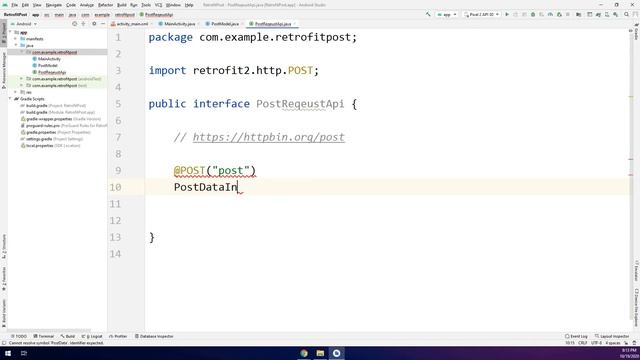Screen dimensions: 640x360
Task: Click the Make Project hammer icon
Action: 428,14
